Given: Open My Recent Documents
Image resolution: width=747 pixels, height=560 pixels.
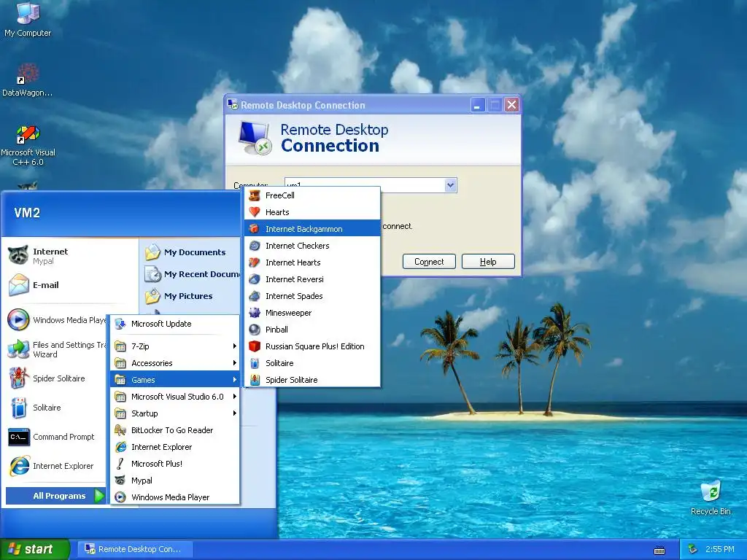Looking at the screenshot, I should 190,274.
